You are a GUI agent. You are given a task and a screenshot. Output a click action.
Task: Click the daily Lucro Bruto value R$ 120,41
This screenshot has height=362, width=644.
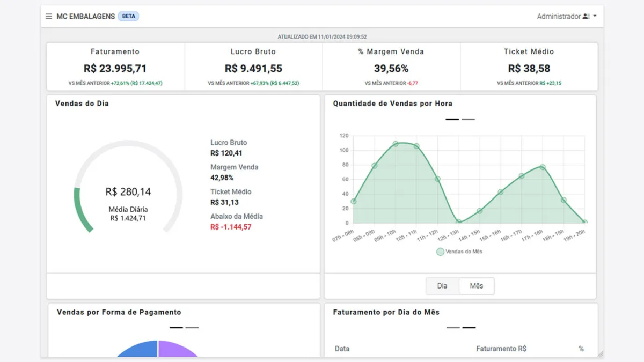point(226,153)
